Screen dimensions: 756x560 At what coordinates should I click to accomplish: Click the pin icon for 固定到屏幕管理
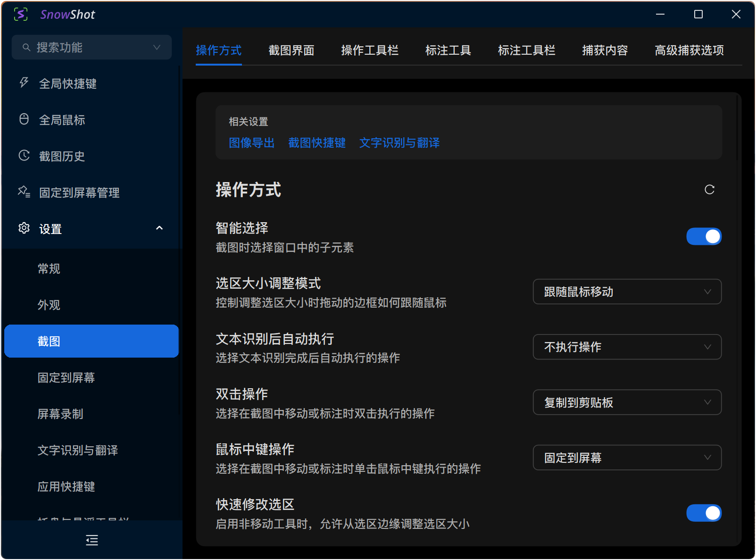click(24, 192)
